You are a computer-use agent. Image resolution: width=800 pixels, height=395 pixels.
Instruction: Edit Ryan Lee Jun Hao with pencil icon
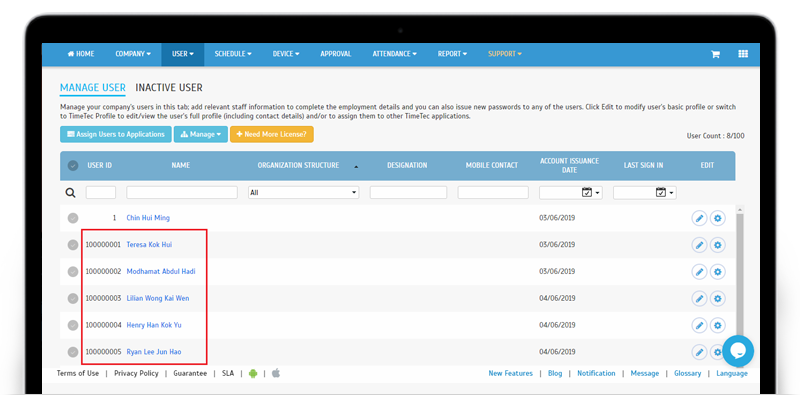point(699,352)
